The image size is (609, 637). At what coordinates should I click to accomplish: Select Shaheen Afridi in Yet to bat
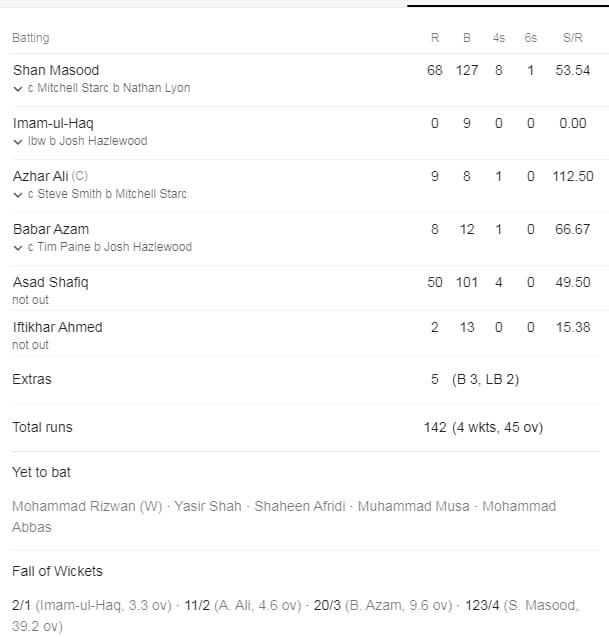299,506
